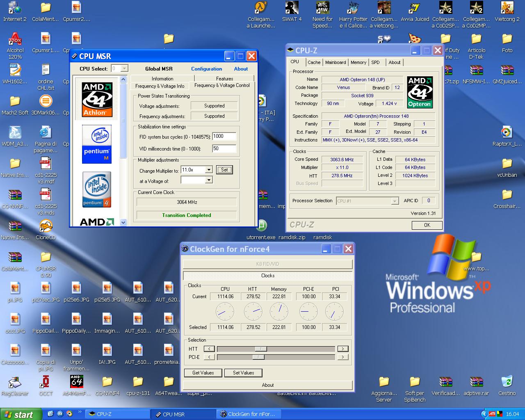The image size is (525, 420).
Task: Open the K8 FID/VID section in ClockGen
Action: [x=268, y=264]
